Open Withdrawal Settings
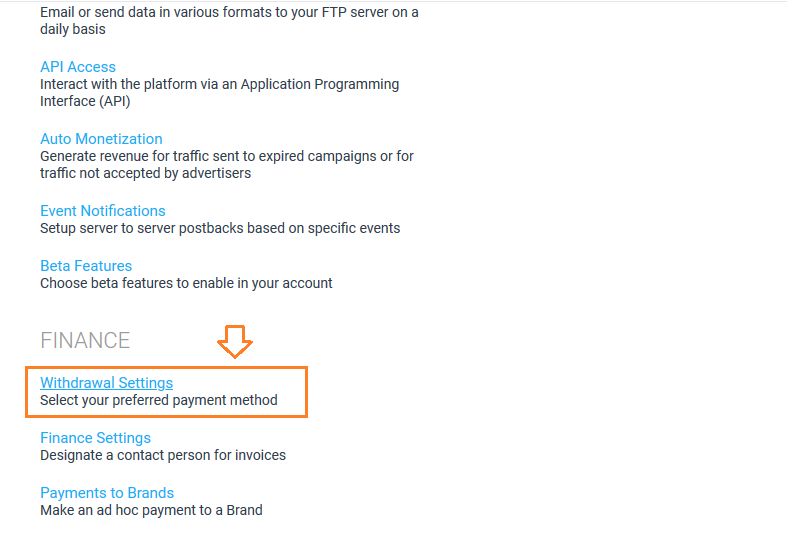Image resolution: width=787 pixels, height=553 pixels. click(106, 383)
